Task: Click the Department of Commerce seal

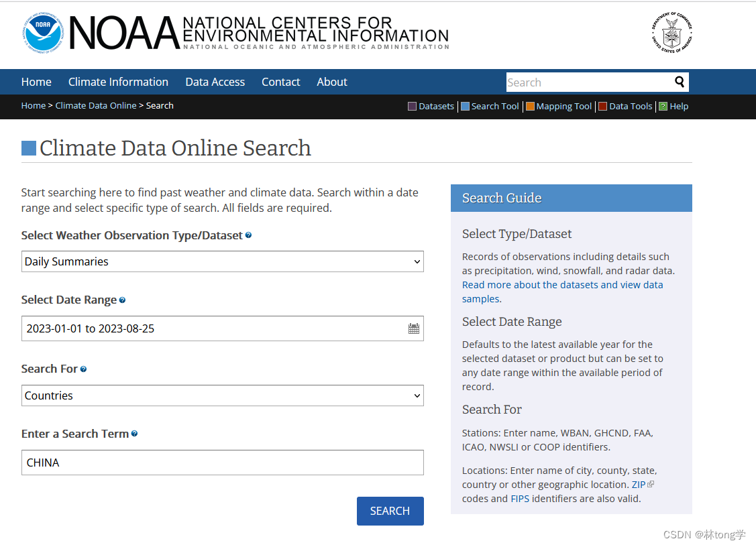Action: [x=671, y=33]
